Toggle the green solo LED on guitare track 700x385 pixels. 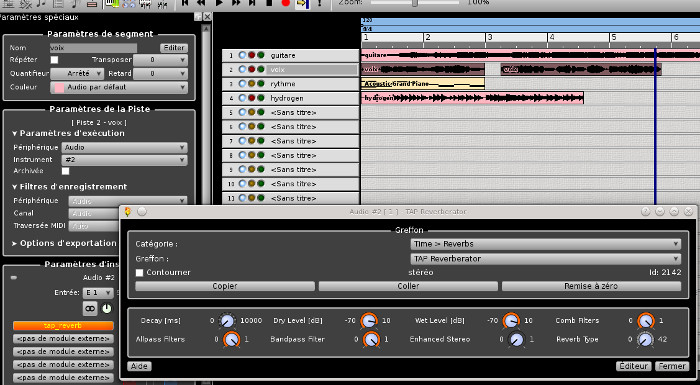[260, 55]
